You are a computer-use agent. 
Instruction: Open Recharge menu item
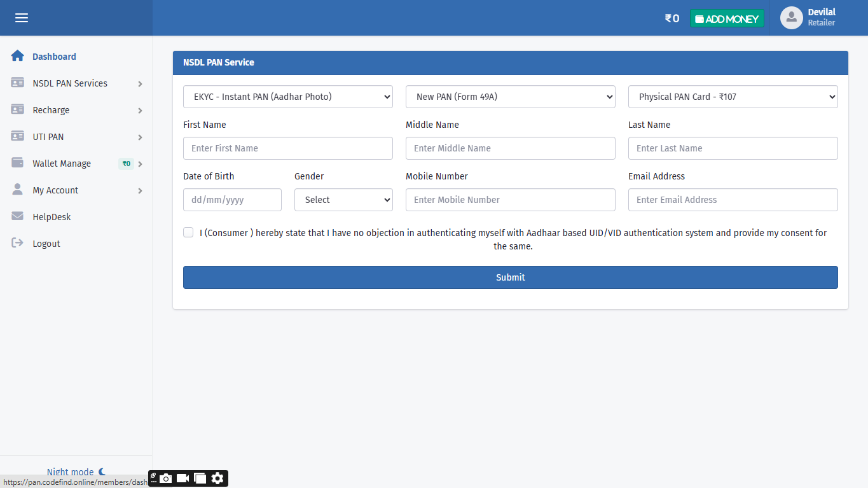click(x=51, y=110)
